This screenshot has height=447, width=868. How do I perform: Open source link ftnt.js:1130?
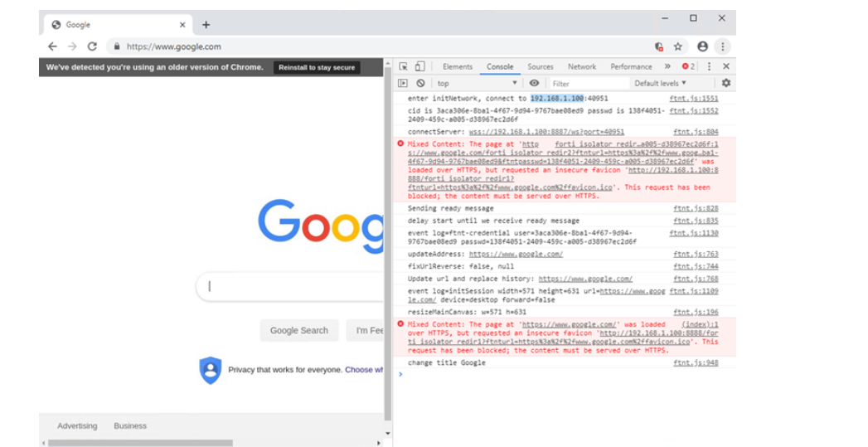pyautogui.click(x=694, y=233)
